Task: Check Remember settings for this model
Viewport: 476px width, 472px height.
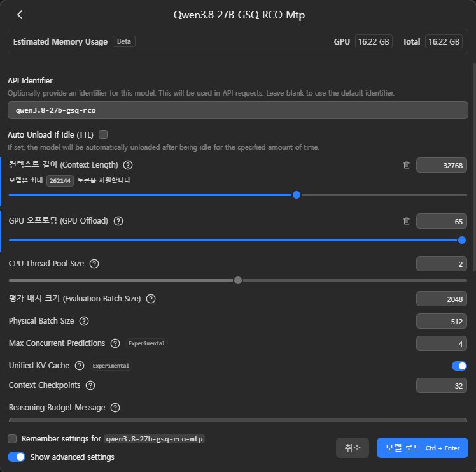Action: pyautogui.click(x=12, y=439)
